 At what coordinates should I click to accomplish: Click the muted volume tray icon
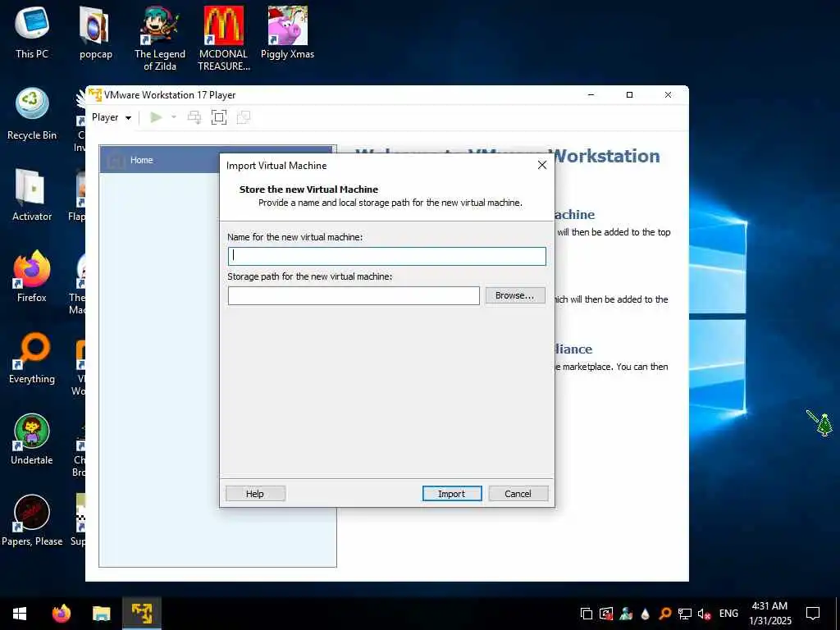coord(704,614)
